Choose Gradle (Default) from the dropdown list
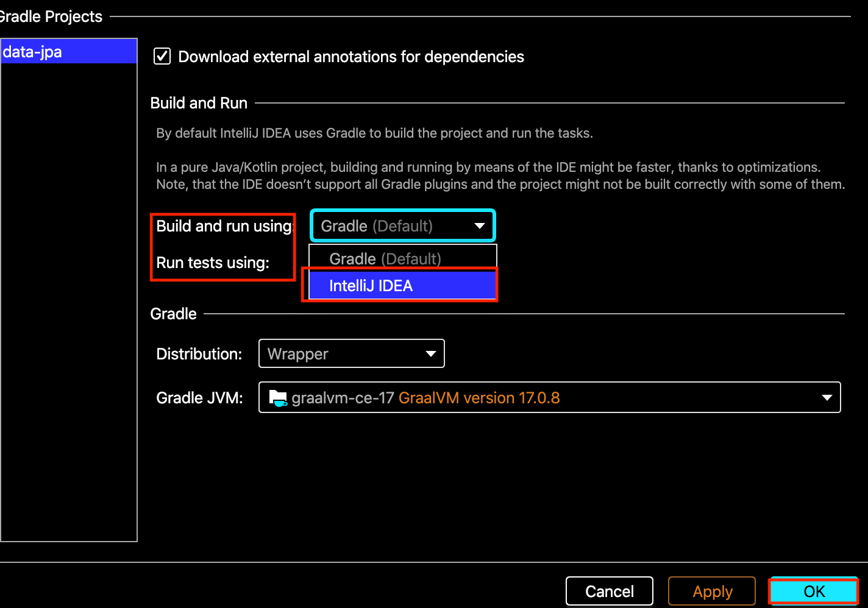Image resolution: width=868 pixels, height=608 pixels. coord(403,258)
